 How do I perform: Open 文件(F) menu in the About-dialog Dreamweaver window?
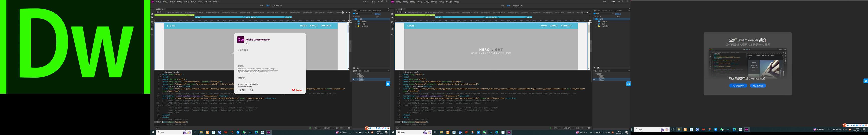click(x=158, y=2)
